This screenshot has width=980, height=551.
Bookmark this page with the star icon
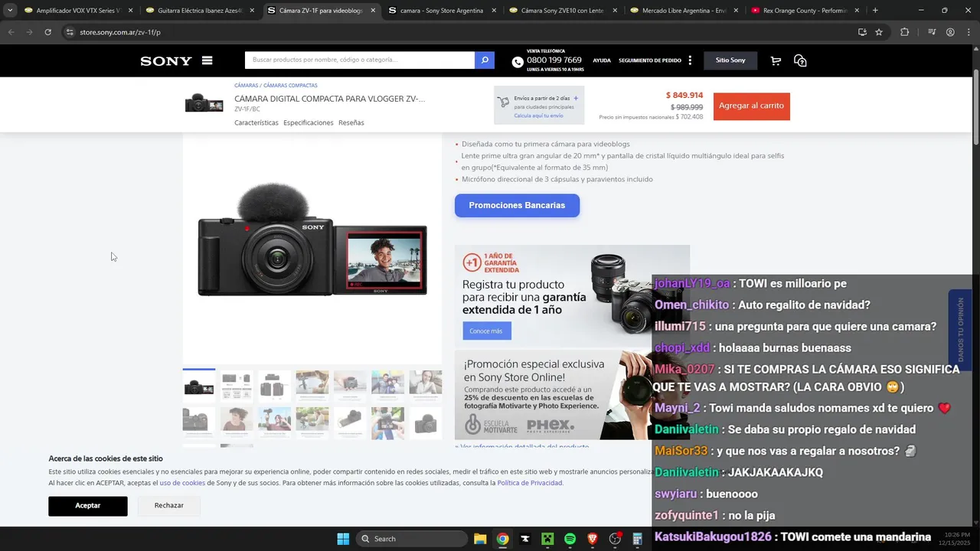pyautogui.click(x=879, y=32)
